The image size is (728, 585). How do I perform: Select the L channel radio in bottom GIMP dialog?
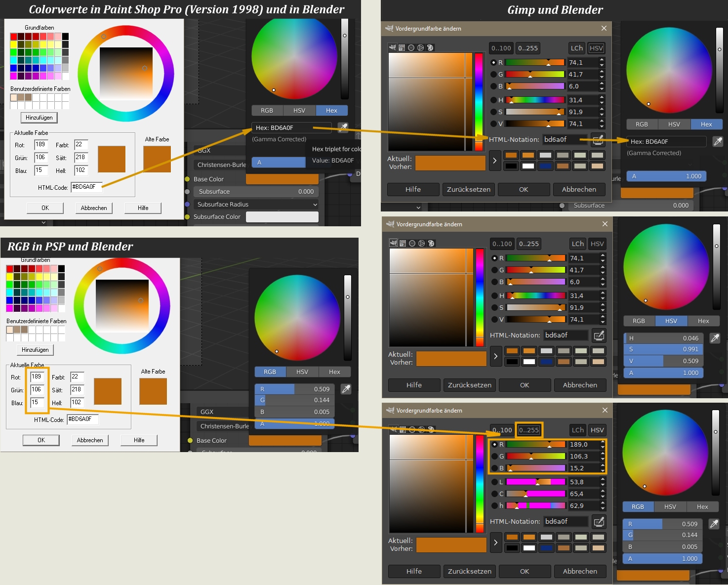coord(494,482)
